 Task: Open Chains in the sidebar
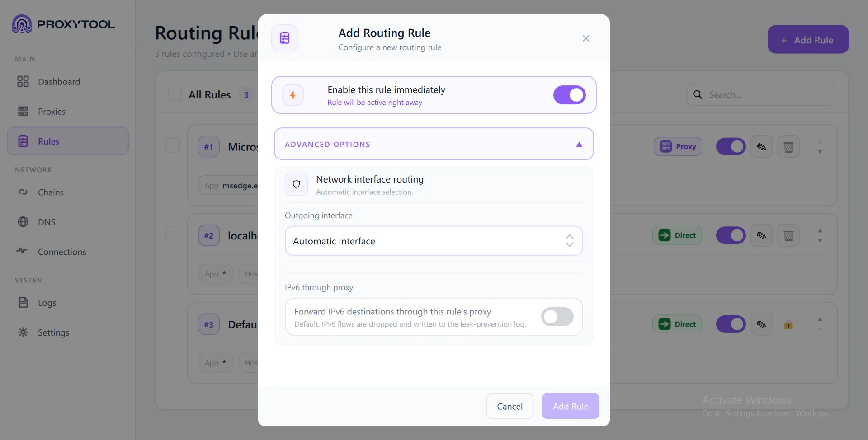68,192
